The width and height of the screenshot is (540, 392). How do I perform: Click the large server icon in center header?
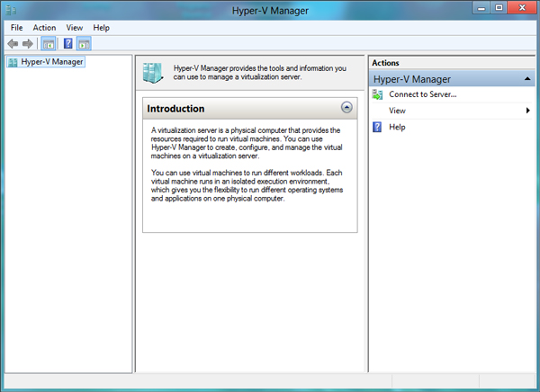click(x=153, y=73)
